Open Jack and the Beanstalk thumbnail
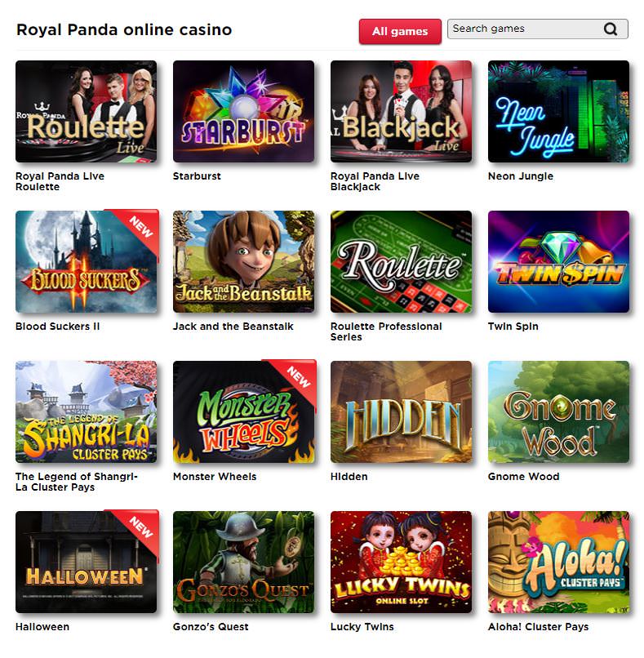This screenshot has width=644, height=658. pyautogui.click(x=243, y=262)
